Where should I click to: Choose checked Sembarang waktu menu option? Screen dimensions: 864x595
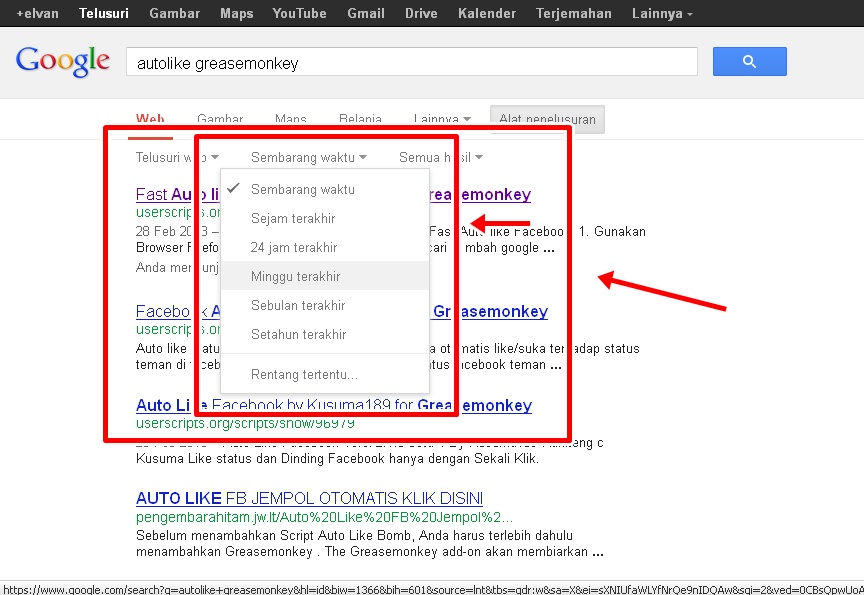point(325,190)
